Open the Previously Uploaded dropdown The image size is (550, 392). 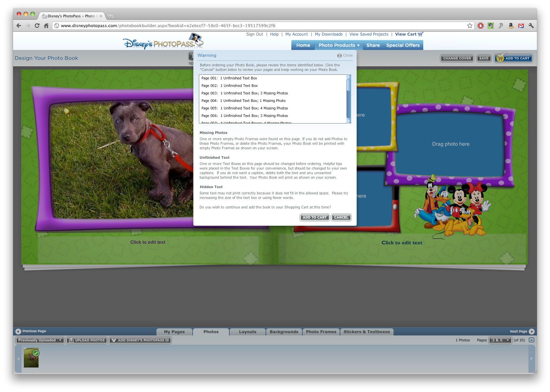tap(40, 340)
